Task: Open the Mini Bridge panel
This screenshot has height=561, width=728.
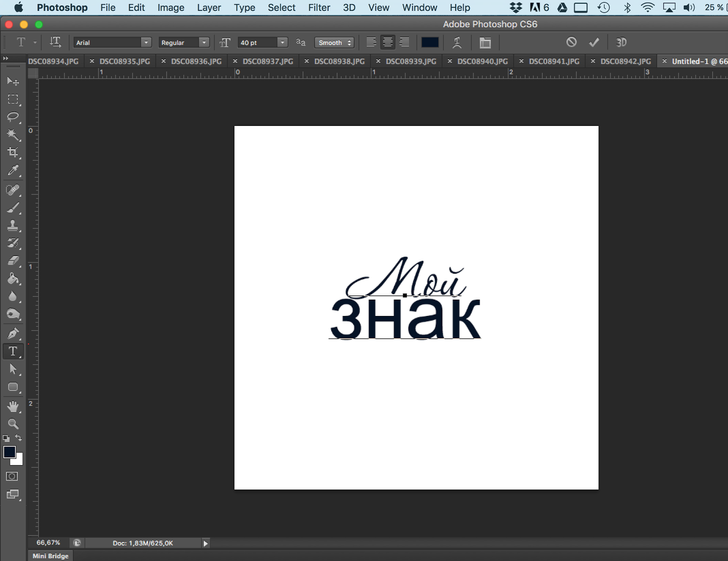Action: [51, 556]
